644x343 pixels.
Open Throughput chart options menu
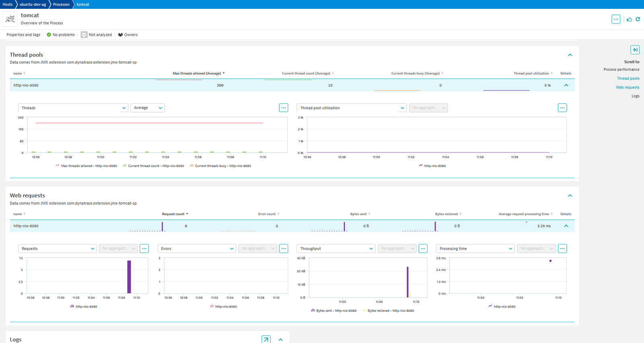point(423,249)
